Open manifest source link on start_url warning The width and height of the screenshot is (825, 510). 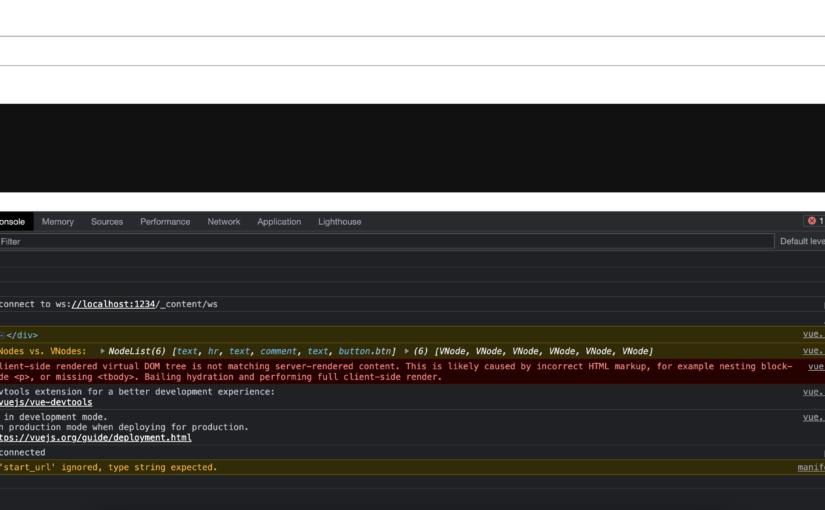click(x=810, y=467)
